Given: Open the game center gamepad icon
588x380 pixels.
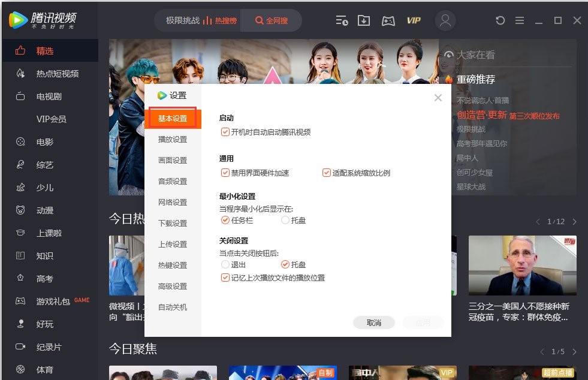Looking at the screenshot, I should [388, 20].
